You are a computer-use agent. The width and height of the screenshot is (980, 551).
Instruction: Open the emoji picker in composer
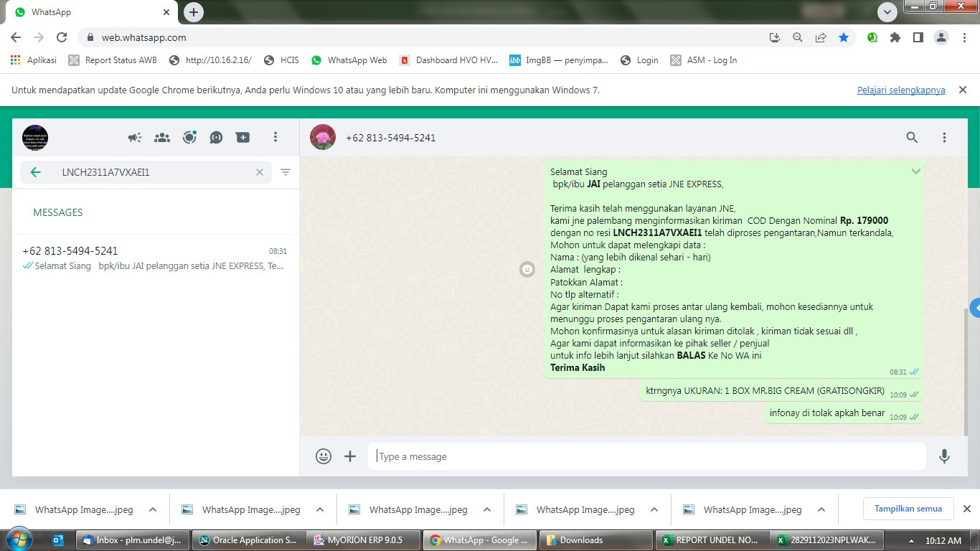click(324, 456)
